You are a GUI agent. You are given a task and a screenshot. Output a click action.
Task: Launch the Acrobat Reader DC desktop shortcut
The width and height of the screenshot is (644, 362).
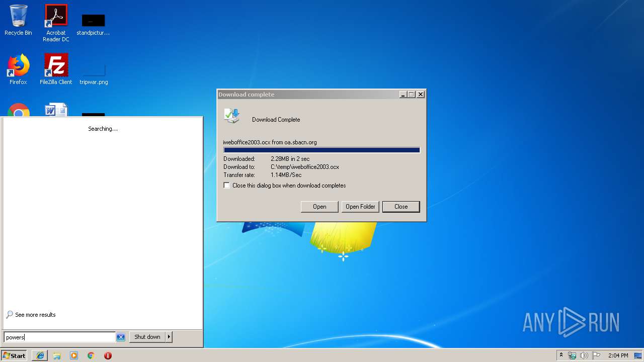(56, 23)
